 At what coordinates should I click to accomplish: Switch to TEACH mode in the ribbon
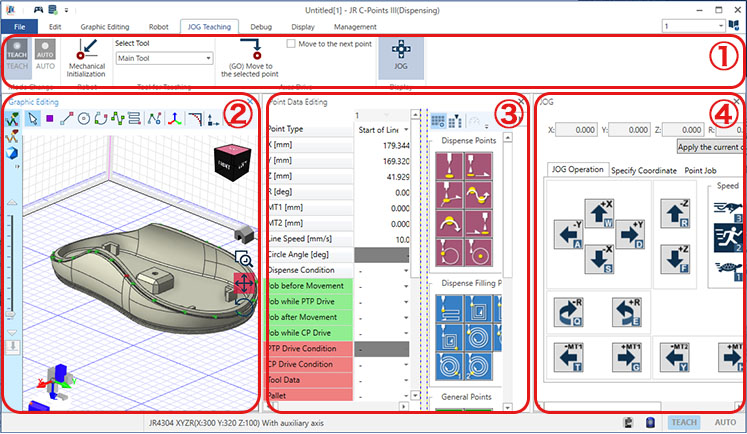click(18, 52)
